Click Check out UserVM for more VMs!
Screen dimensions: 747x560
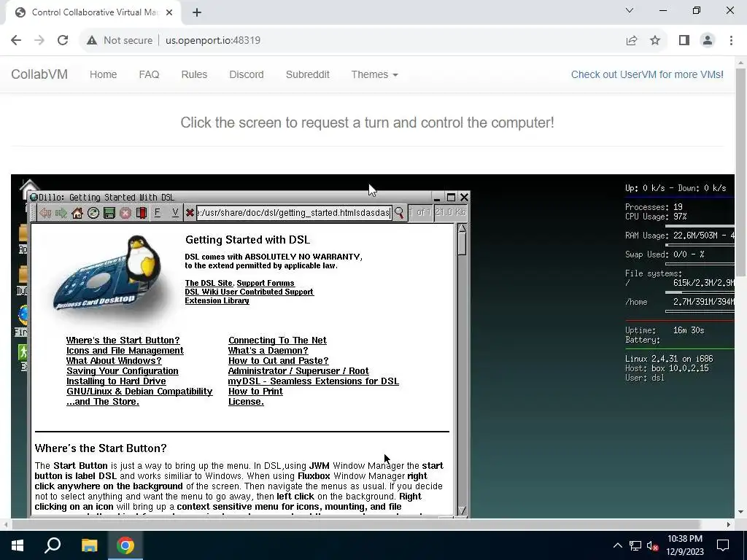pyautogui.click(x=647, y=74)
